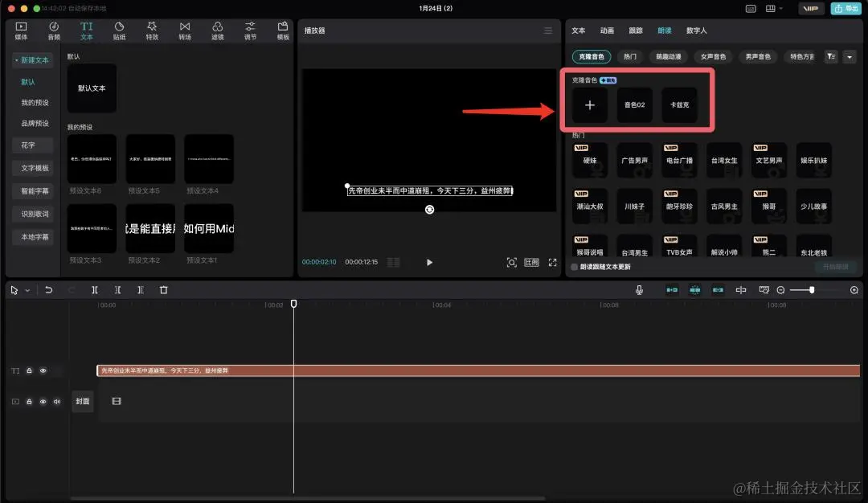Open the 特效 (Effects) panel
Viewport: 868px width, 503px height.
tap(152, 31)
